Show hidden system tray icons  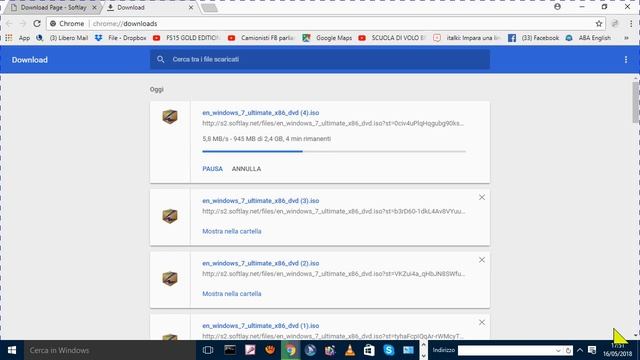click(580, 350)
